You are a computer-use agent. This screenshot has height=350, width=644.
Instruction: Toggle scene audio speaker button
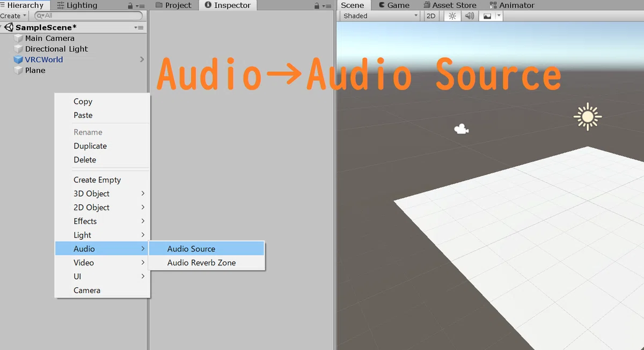470,16
